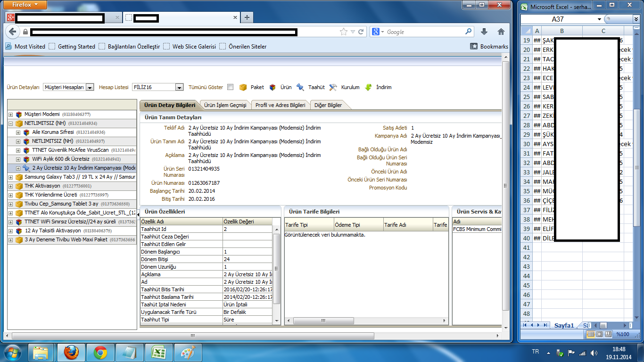Click the Paket box icon in toolbar
Image resolution: width=644 pixels, height=362 pixels.
point(243,87)
